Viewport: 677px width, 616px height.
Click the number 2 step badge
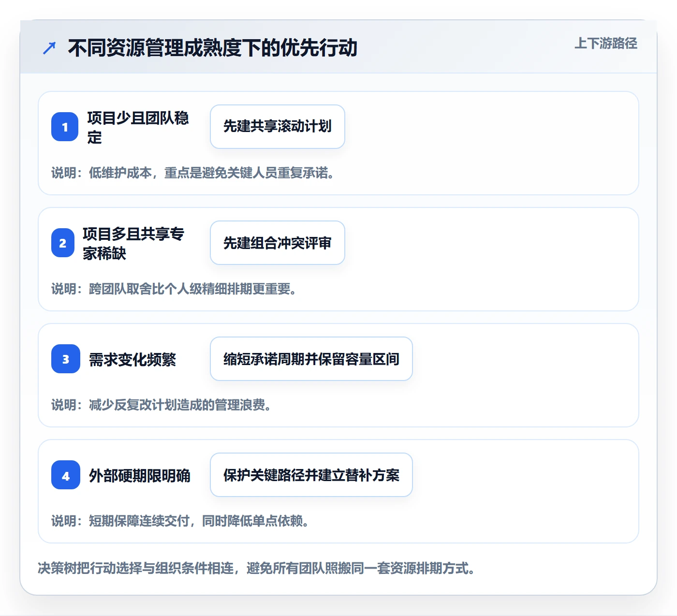[x=63, y=243]
